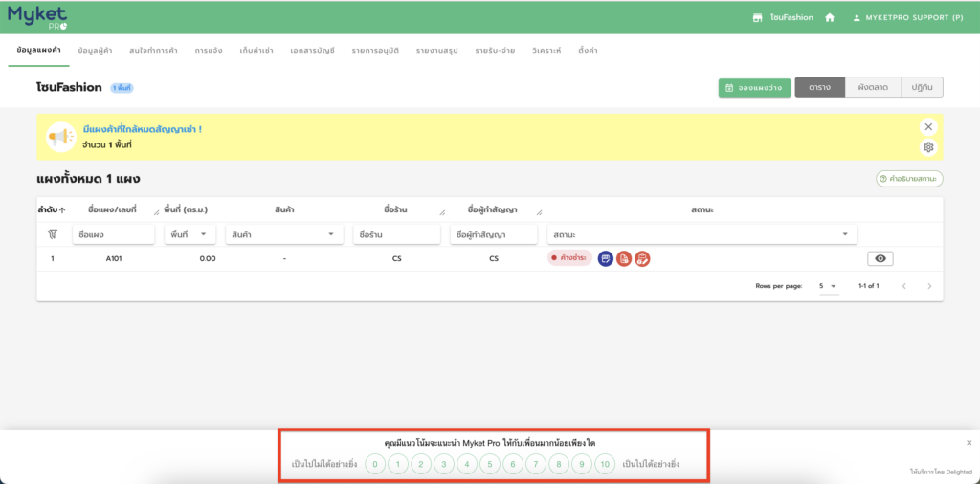980x484 pixels.
Task: Click the green จองแผงว่าง button
Action: point(754,87)
